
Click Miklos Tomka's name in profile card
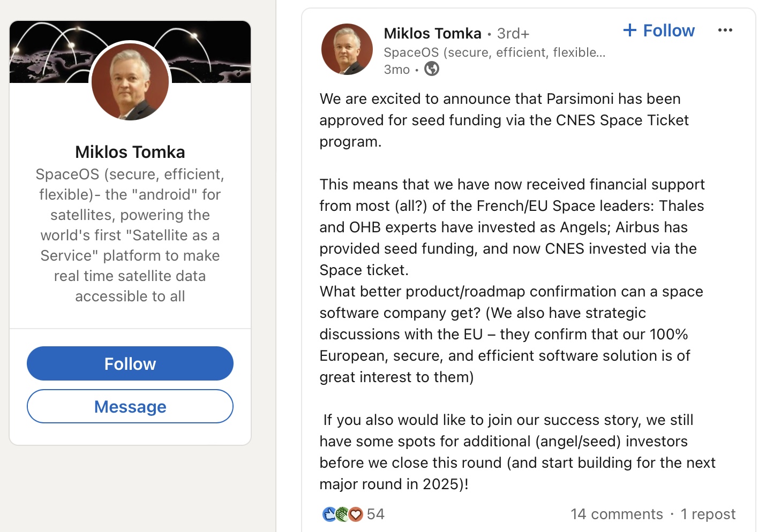coord(130,152)
